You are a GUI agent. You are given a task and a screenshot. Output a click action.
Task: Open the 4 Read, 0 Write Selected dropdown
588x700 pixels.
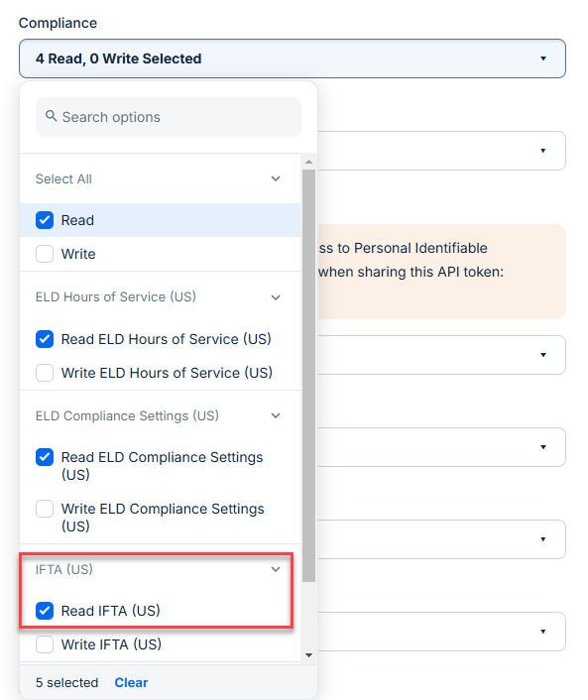coord(293,58)
